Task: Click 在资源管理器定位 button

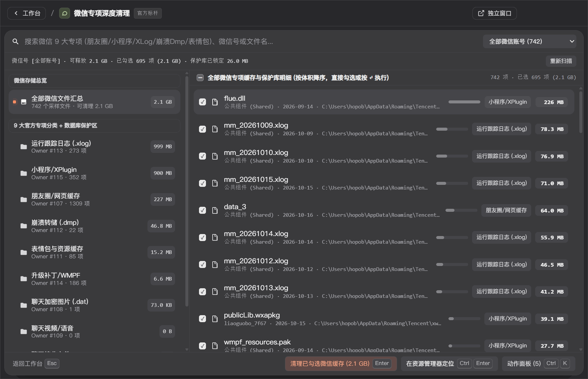Action: coord(449,364)
